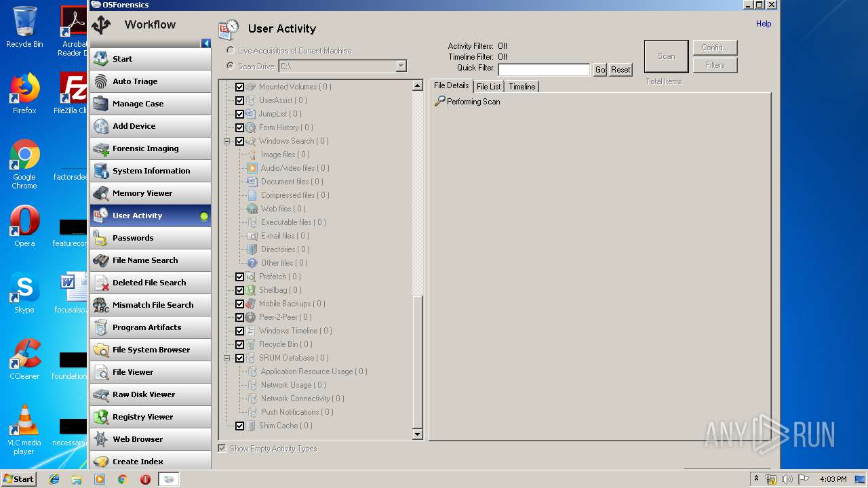
Task: Open Passwords item in workflow
Action: (x=150, y=238)
